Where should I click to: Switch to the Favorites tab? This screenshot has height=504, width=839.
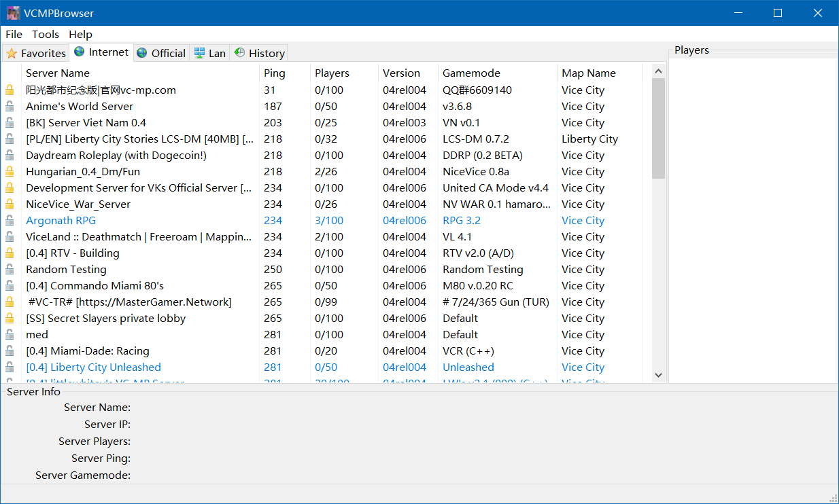[x=36, y=53]
